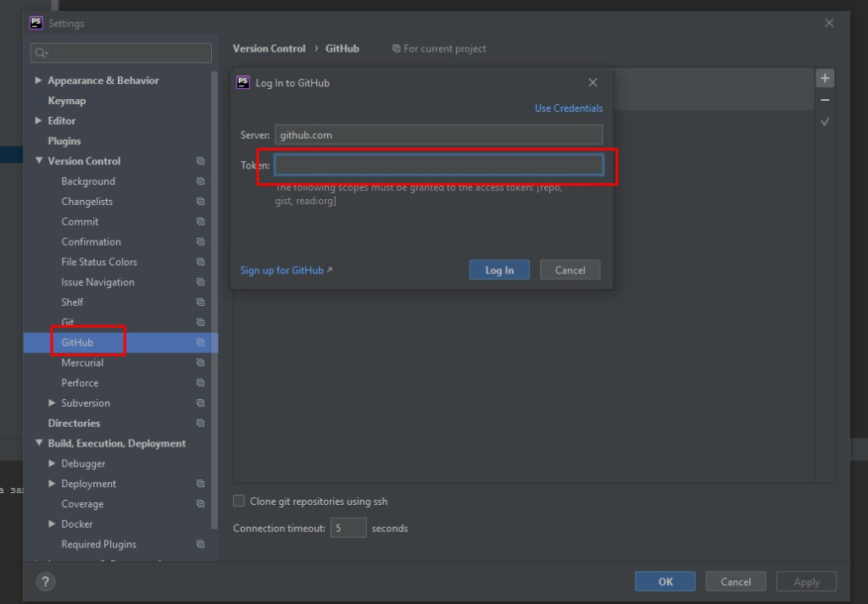Click the project-level icon beside Commit
Screen dimensions: 868x604
pyautogui.click(x=200, y=222)
